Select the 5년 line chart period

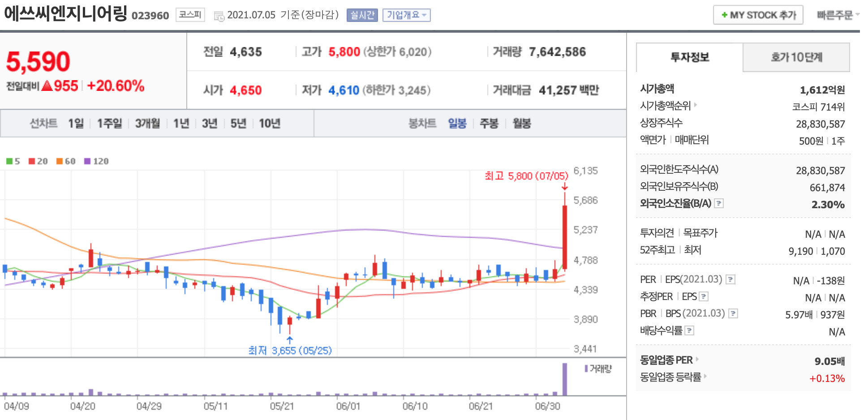click(238, 123)
